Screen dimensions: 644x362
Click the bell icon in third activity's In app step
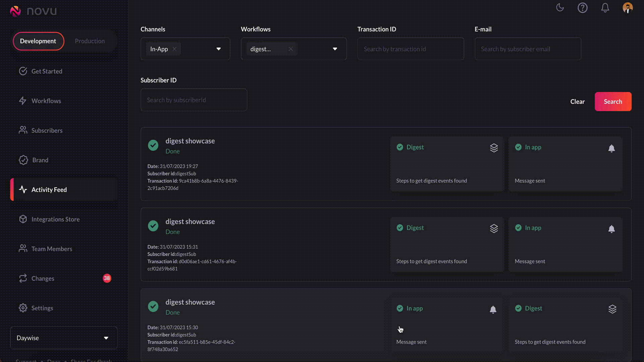tap(493, 309)
